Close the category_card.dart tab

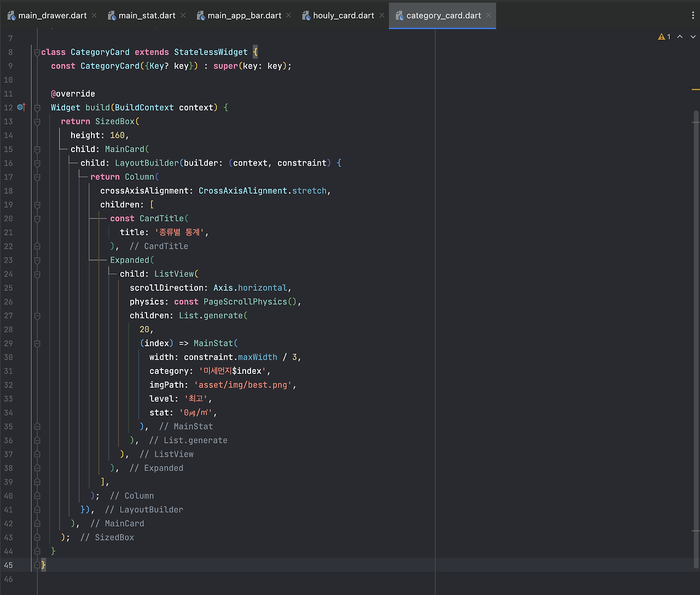(488, 15)
